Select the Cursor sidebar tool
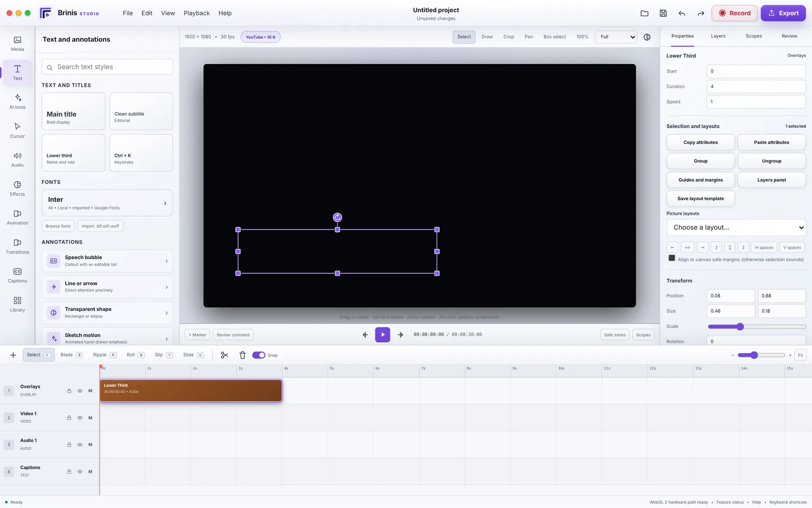Image resolution: width=812 pixels, height=508 pixels. tap(17, 131)
